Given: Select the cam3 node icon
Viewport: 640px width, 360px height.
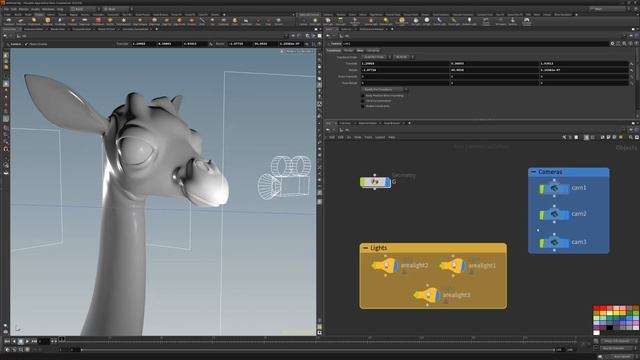Looking at the screenshot, I should (554, 242).
